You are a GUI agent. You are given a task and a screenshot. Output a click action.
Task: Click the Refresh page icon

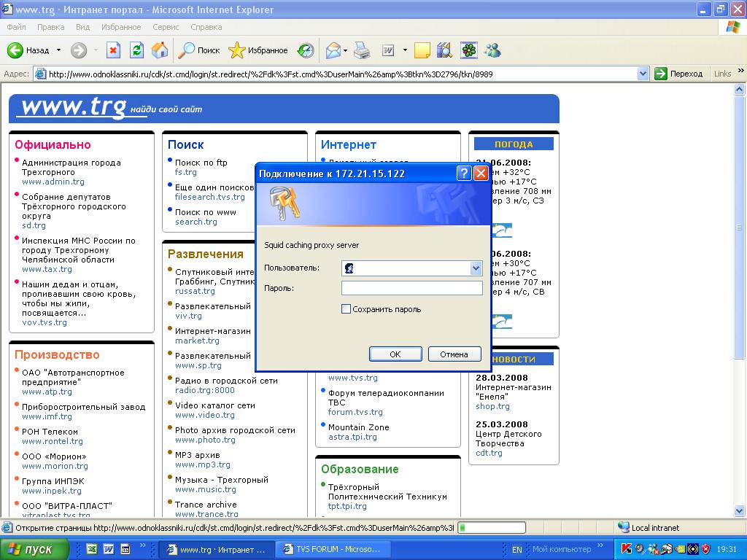click(136, 50)
